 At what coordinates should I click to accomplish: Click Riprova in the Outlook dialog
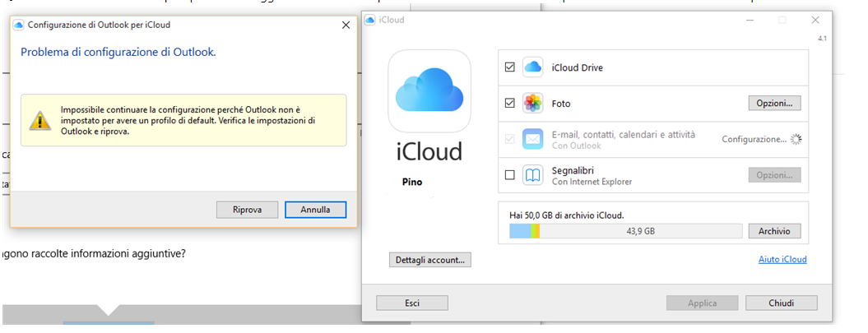[247, 210]
